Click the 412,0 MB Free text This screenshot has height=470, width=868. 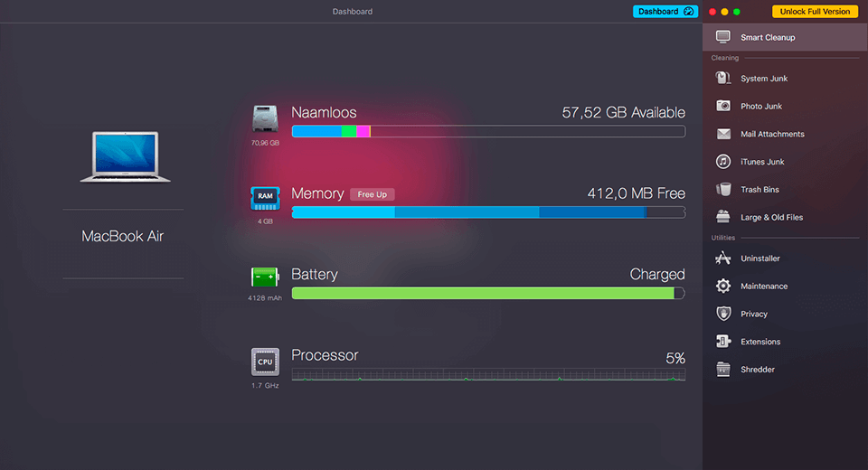[636, 193]
